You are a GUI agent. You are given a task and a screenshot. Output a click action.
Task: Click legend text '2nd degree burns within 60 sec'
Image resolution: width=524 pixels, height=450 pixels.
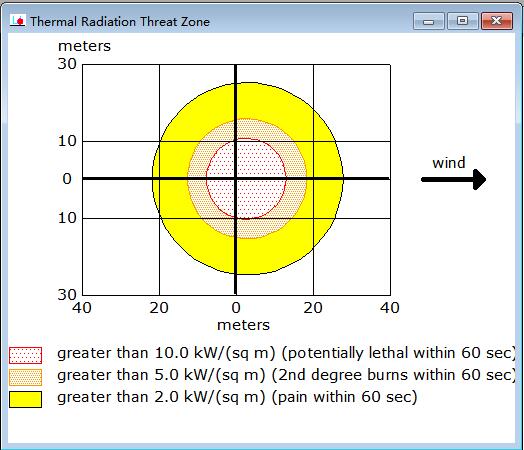click(395, 375)
